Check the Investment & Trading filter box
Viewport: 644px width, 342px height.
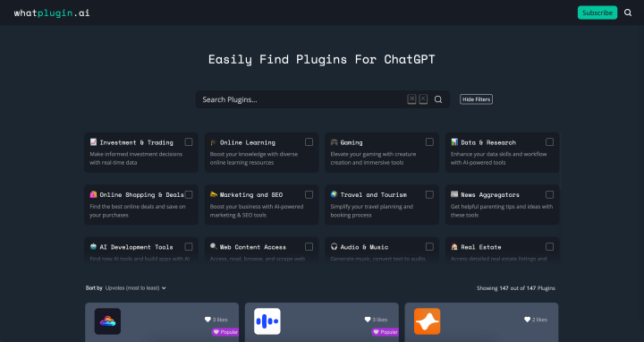point(189,141)
